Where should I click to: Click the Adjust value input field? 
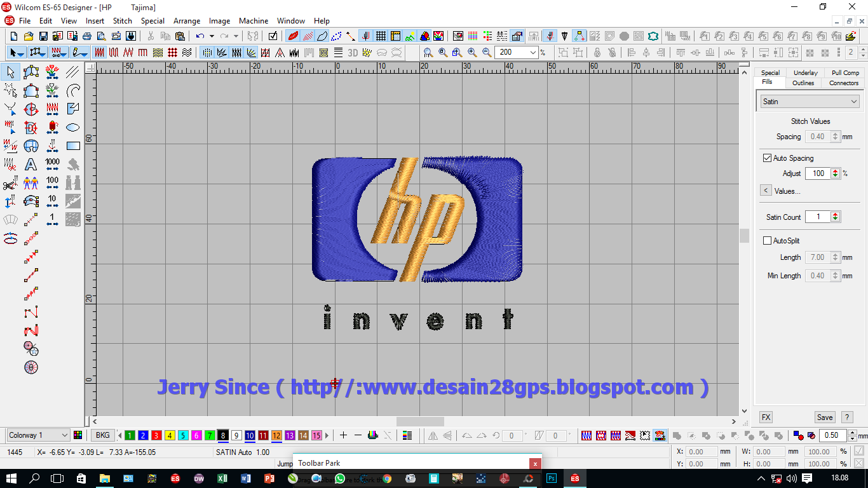817,173
